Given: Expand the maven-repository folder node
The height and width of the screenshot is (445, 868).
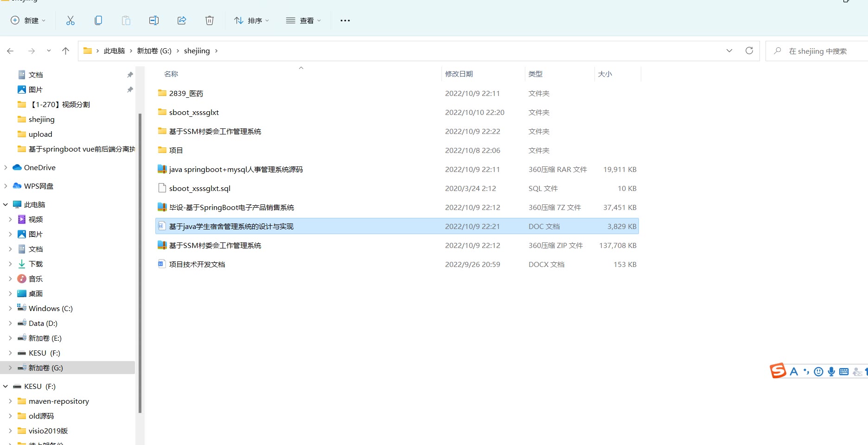Looking at the screenshot, I should tap(10, 401).
